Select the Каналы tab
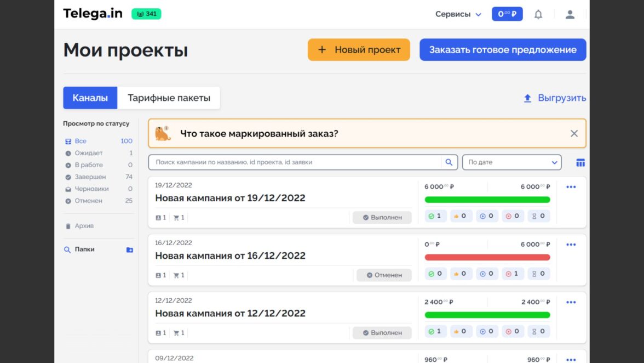The height and width of the screenshot is (363, 644). coord(90,98)
